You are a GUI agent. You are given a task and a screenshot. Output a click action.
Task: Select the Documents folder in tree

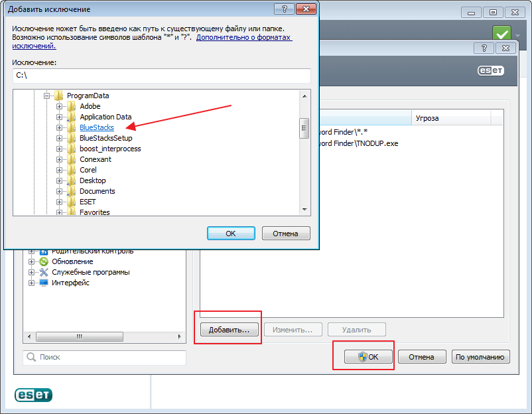tap(97, 191)
